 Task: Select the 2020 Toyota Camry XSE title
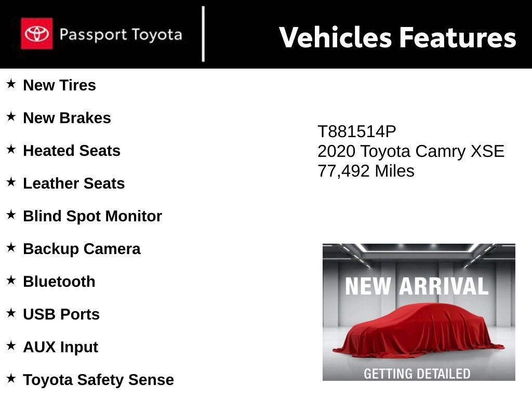pos(410,152)
